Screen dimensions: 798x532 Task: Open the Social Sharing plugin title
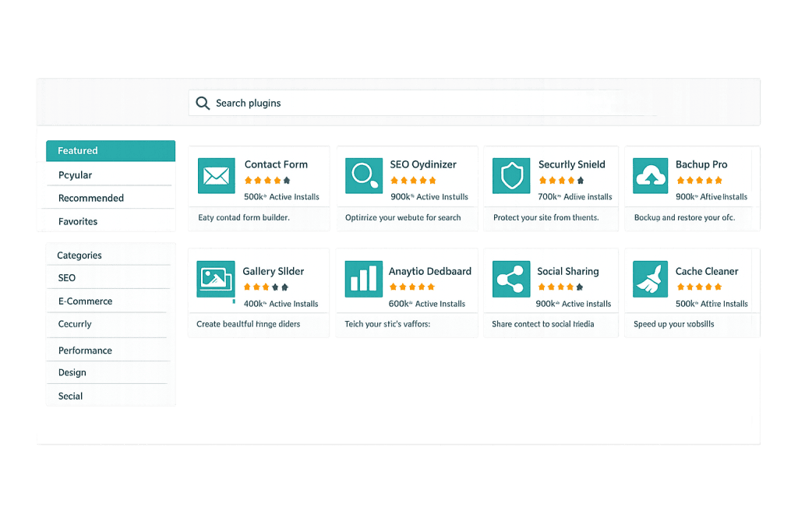point(568,271)
